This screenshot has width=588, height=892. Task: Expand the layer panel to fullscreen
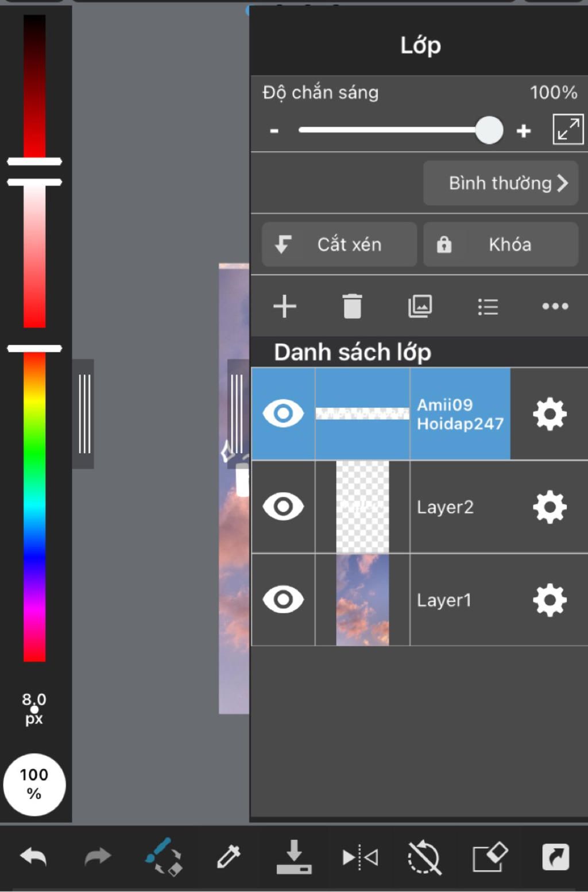(568, 129)
